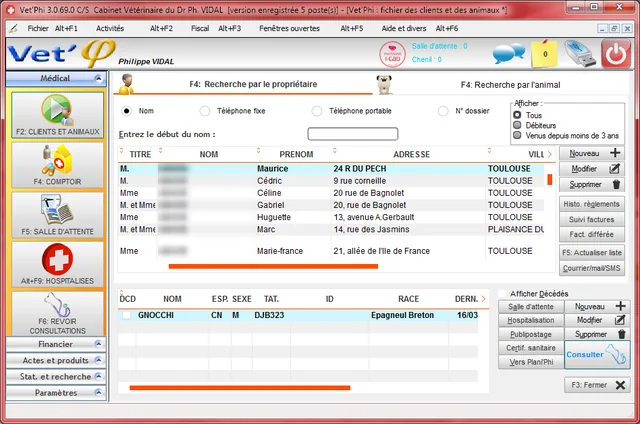This screenshot has height=424, width=640.
Task: Open the Fenêtres ouvertes menu
Action: pos(289,28)
